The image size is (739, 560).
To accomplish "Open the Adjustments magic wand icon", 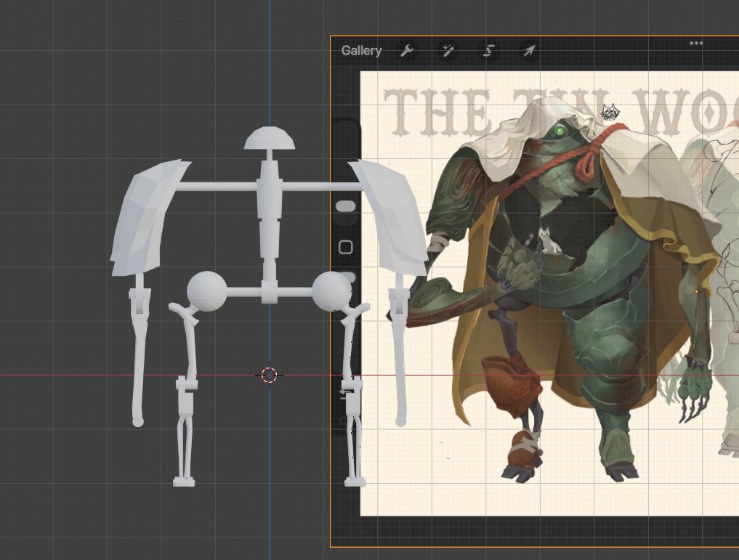I will click(448, 50).
